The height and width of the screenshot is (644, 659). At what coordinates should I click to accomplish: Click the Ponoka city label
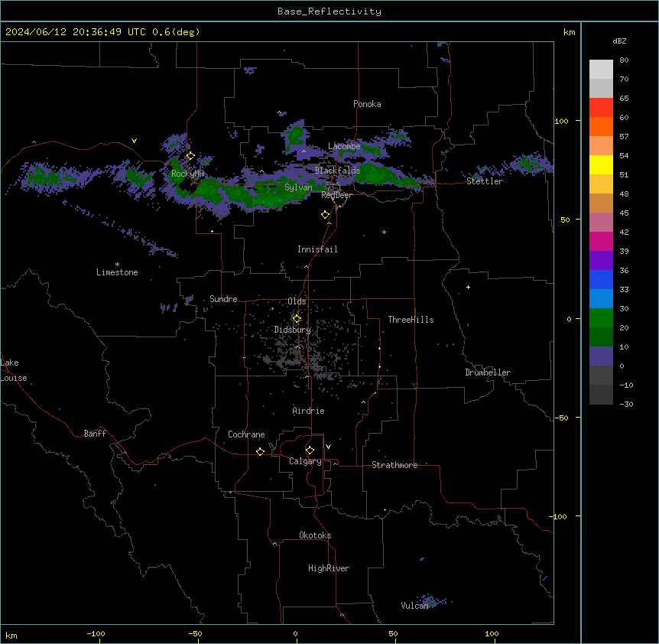pos(367,104)
